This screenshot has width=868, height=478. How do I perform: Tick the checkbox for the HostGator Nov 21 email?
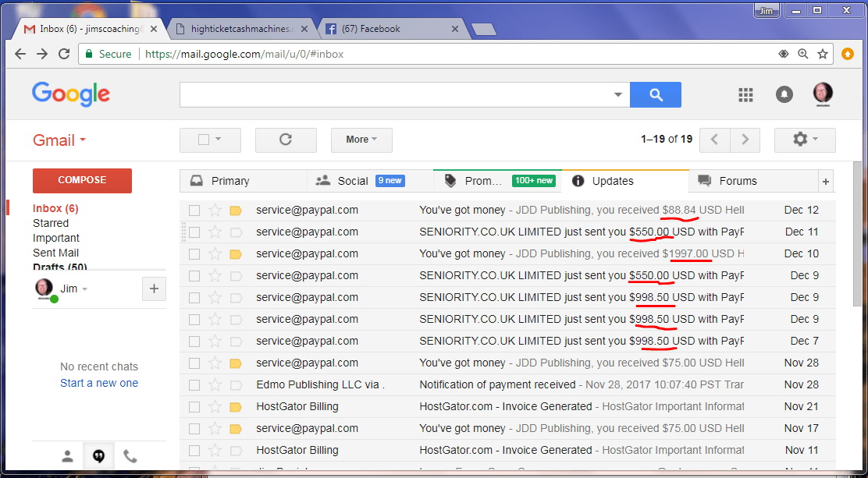pyautogui.click(x=194, y=406)
